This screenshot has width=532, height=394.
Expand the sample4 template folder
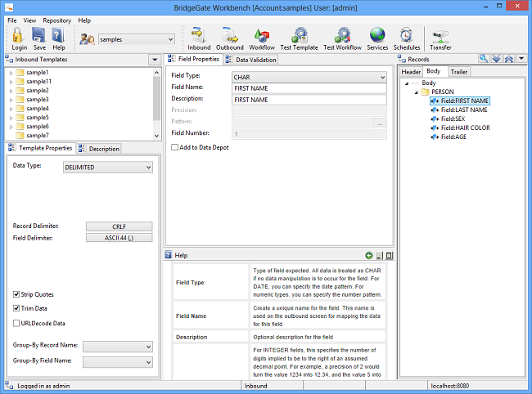pyautogui.click(x=11, y=109)
